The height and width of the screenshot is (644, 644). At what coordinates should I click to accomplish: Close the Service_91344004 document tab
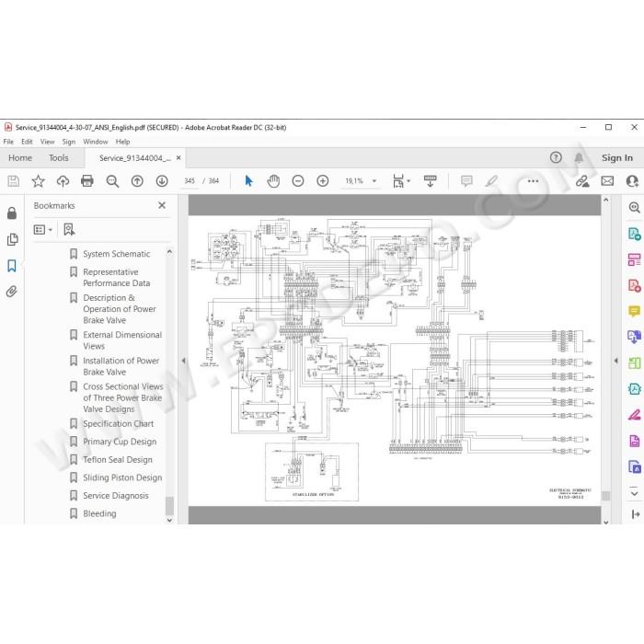pos(178,157)
